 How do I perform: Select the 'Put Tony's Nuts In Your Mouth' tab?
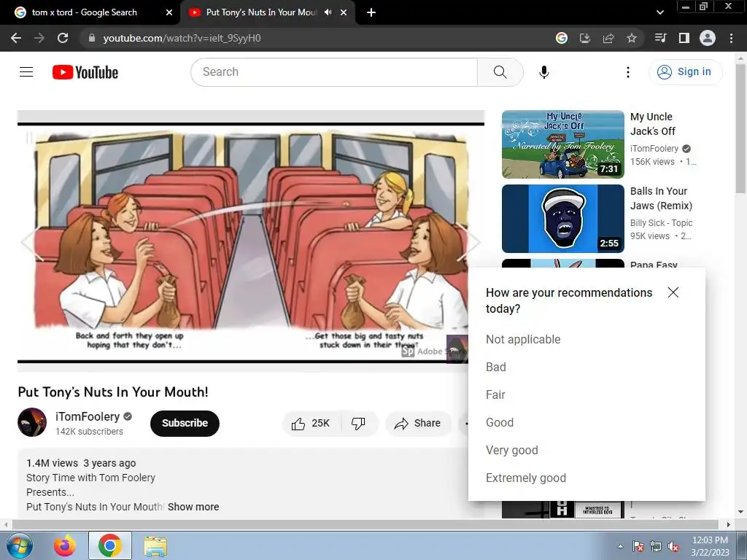pos(261,12)
